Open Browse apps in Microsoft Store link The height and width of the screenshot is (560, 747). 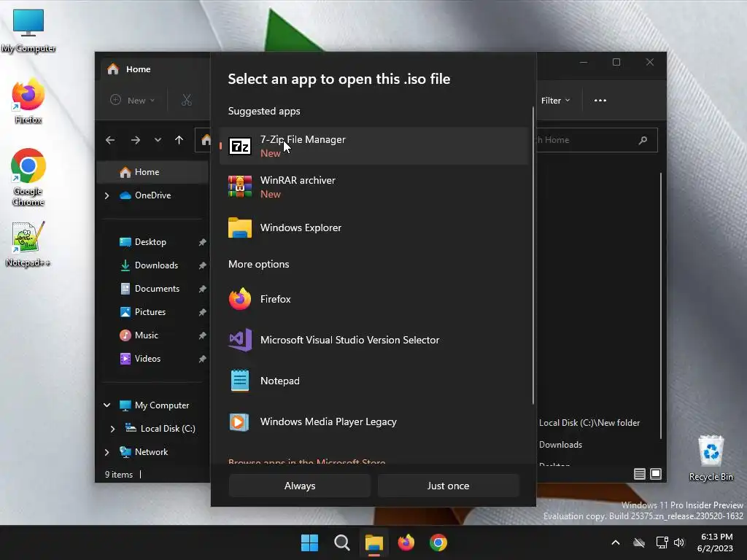click(x=307, y=462)
